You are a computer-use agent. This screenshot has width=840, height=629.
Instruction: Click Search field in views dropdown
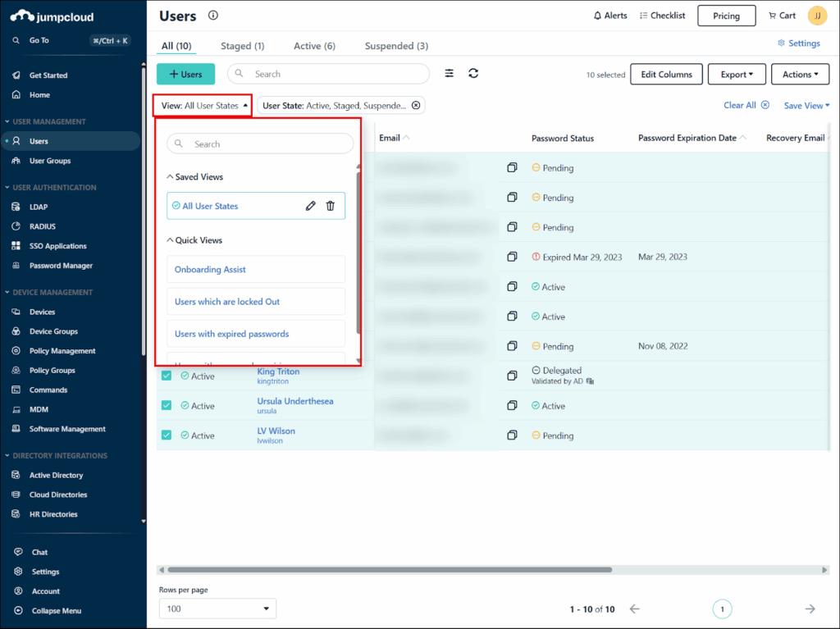[x=260, y=144]
